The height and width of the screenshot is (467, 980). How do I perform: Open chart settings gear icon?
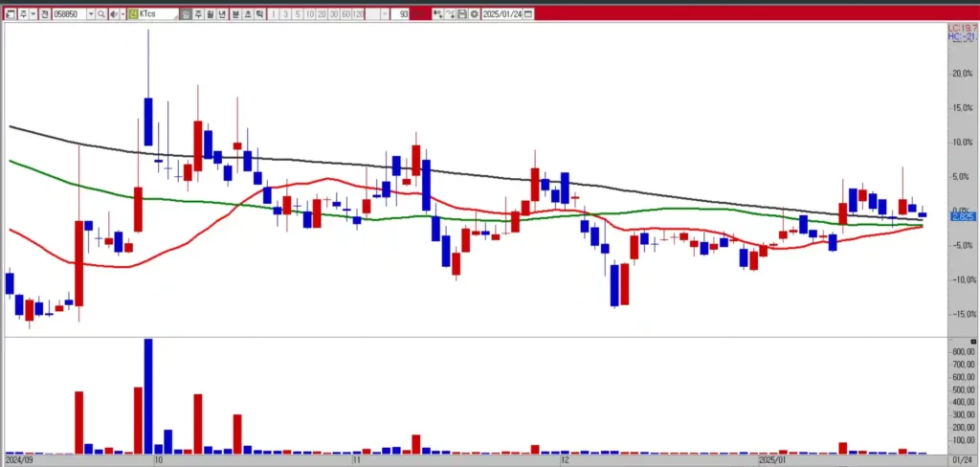[x=475, y=14]
